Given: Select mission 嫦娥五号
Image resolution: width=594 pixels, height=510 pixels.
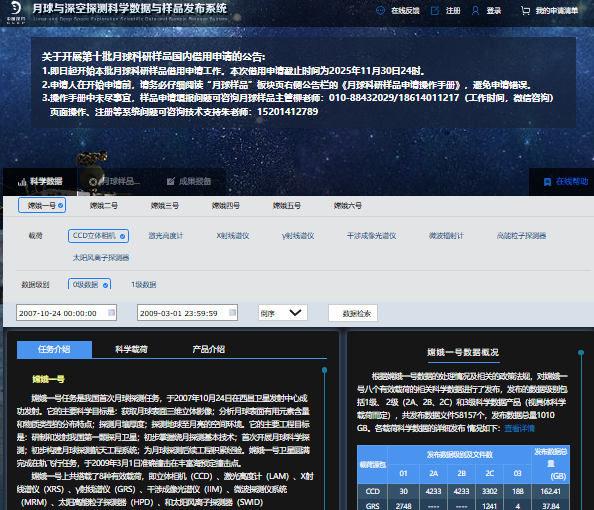Looking at the screenshot, I should point(286,205).
